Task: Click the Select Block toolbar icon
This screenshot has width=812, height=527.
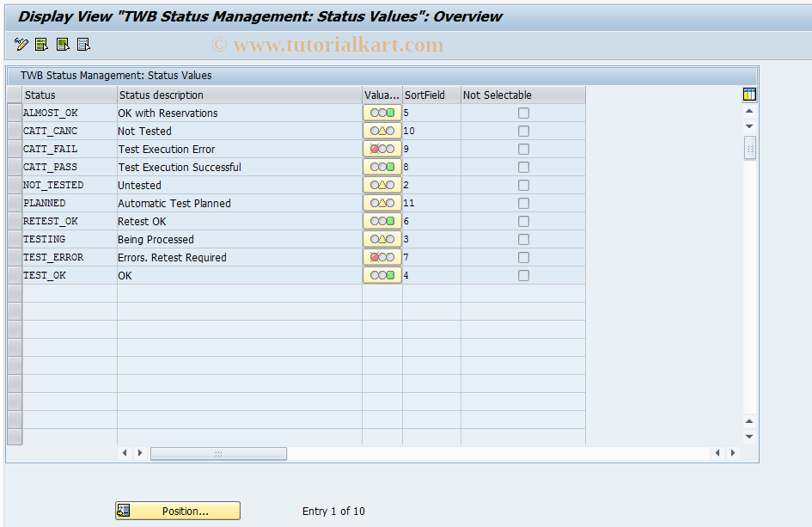Action: coord(63,45)
